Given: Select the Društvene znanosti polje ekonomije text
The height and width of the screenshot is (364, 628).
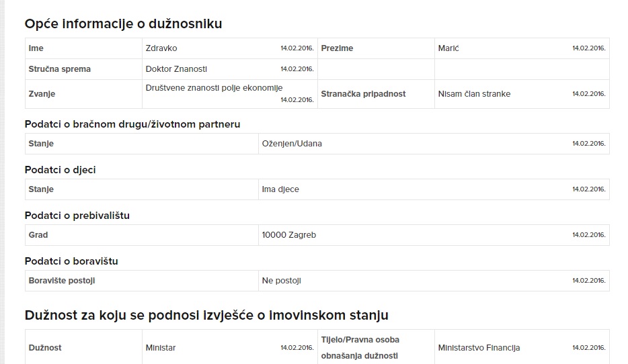Looking at the screenshot, I should click(214, 88).
